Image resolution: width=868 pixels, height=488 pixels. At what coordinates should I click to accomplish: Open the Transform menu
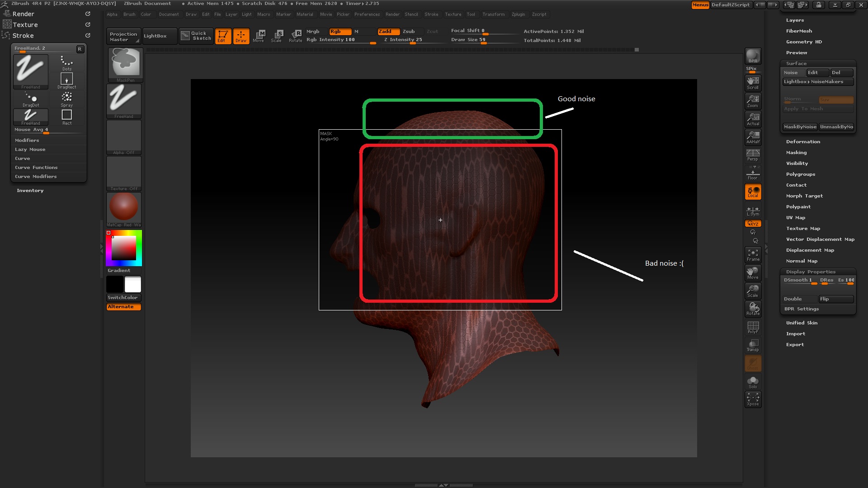tap(494, 14)
